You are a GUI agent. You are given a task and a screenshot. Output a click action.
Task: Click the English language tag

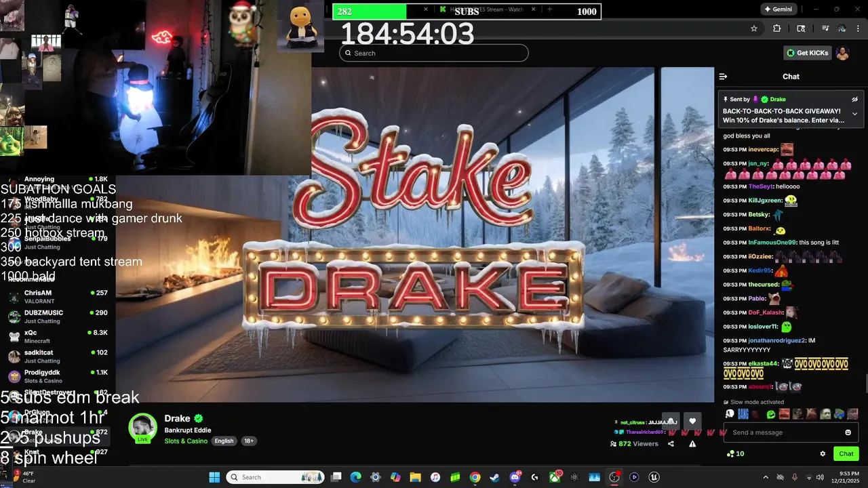[224, 441]
